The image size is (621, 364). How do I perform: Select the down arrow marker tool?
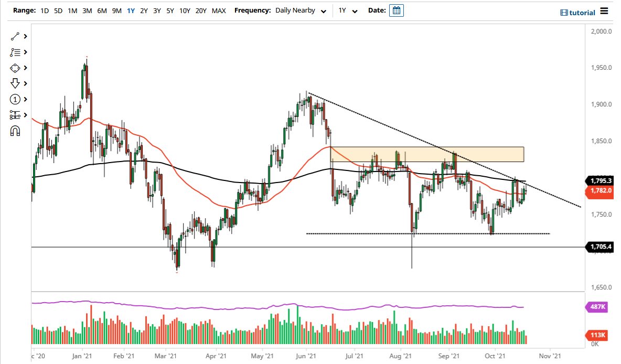coord(15,83)
